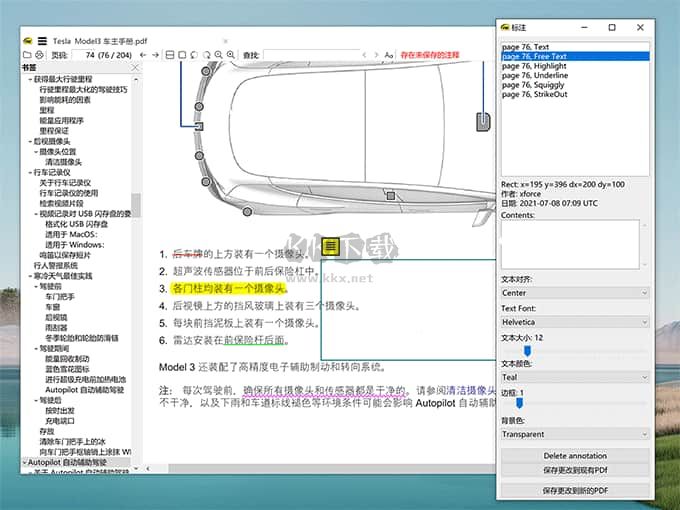Select 'page 76, Text' annotation entry

click(x=575, y=46)
